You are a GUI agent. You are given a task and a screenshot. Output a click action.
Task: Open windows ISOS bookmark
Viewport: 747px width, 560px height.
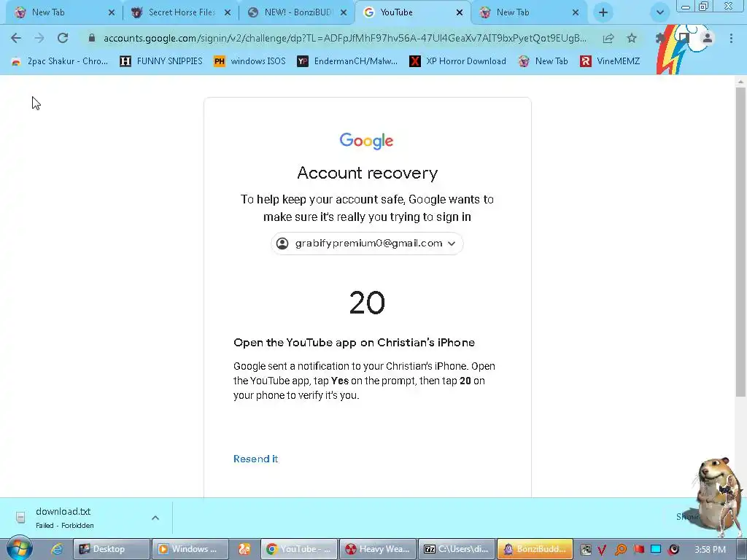[x=249, y=61]
